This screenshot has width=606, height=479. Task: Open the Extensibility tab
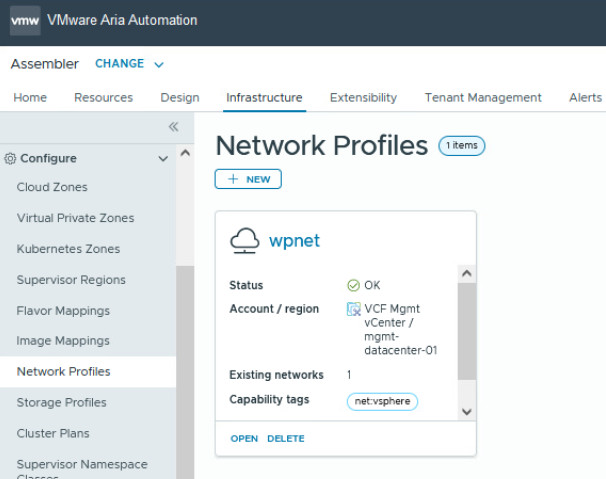tap(363, 97)
